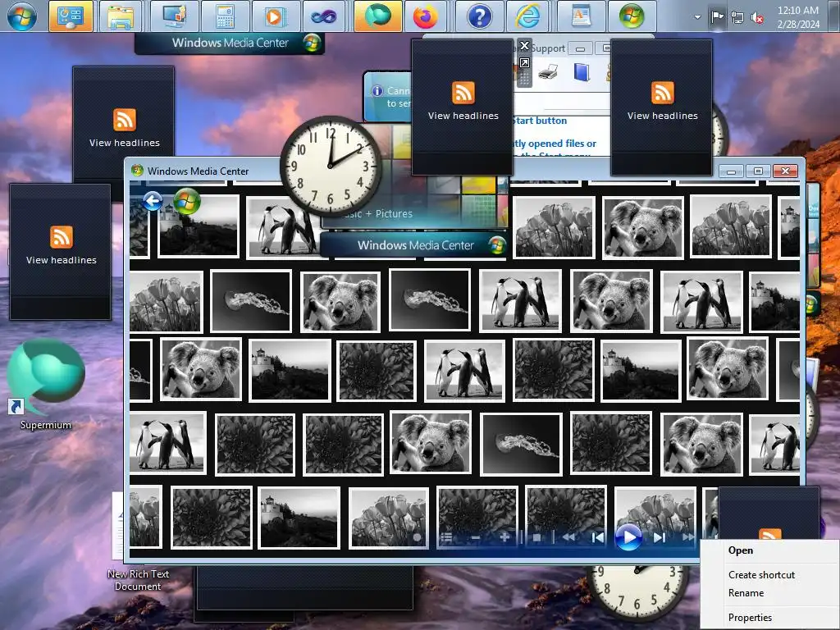The image size is (840, 630).
Task: Click the gadget close X button
Action: (524, 46)
